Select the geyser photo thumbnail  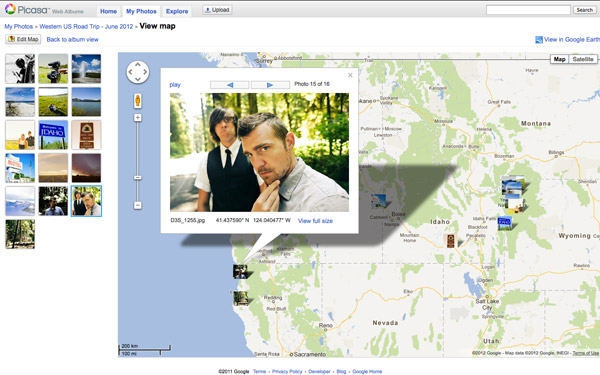coord(86,69)
